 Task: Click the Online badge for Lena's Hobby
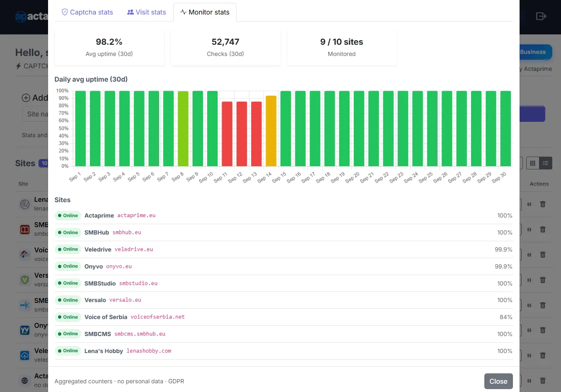(68, 351)
